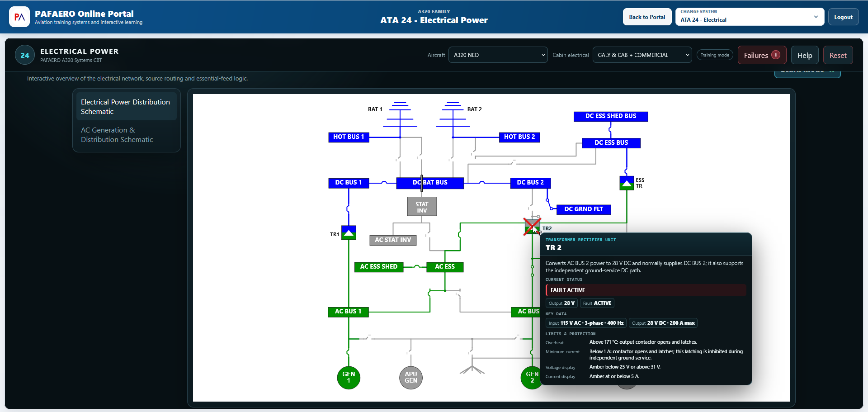This screenshot has height=412, width=868.
Task: Click the AC ESS SHED bus block
Action: pyautogui.click(x=379, y=267)
